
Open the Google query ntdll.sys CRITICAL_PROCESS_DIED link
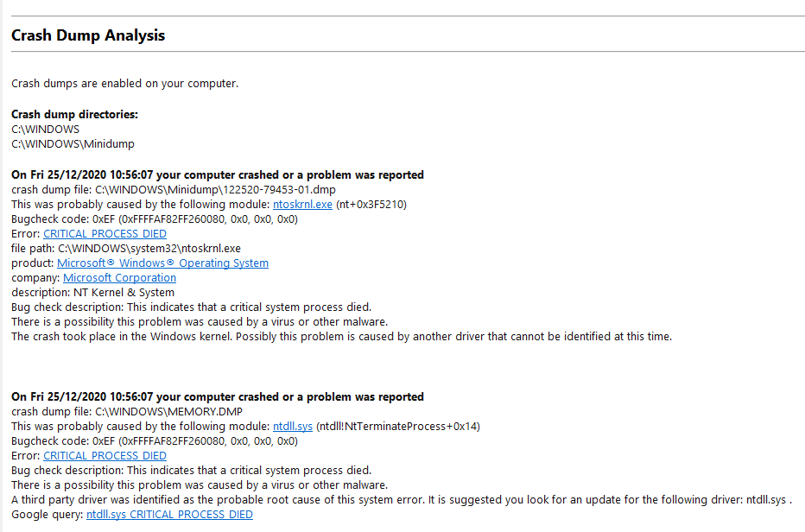click(169, 515)
